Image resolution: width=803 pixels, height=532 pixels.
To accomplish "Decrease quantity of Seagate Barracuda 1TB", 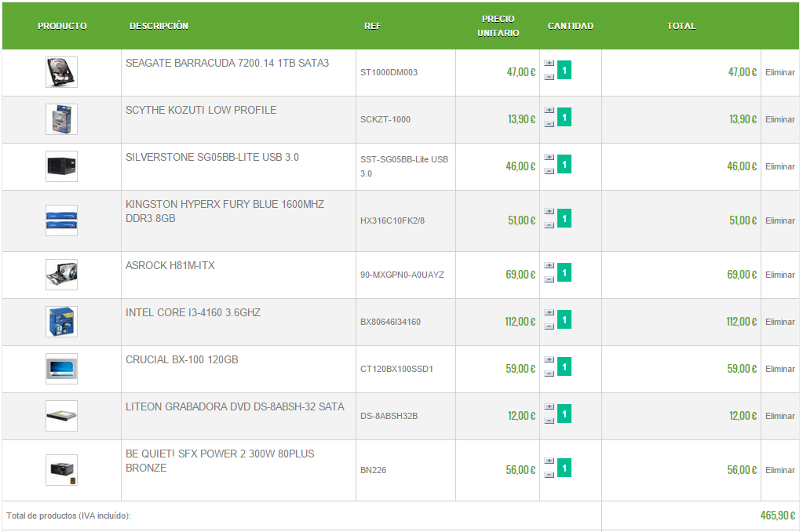I will pyautogui.click(x=549, y=78).
